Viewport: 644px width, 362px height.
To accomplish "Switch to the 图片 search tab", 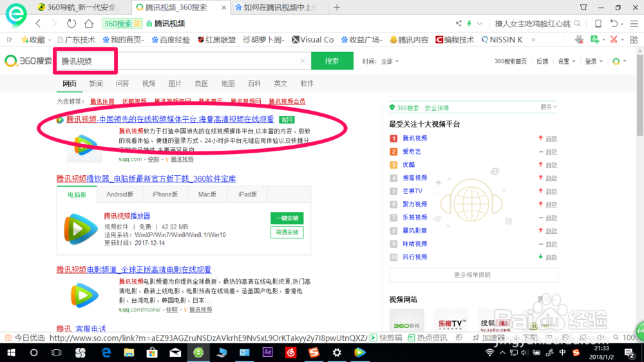I will (x=175, y=83).
